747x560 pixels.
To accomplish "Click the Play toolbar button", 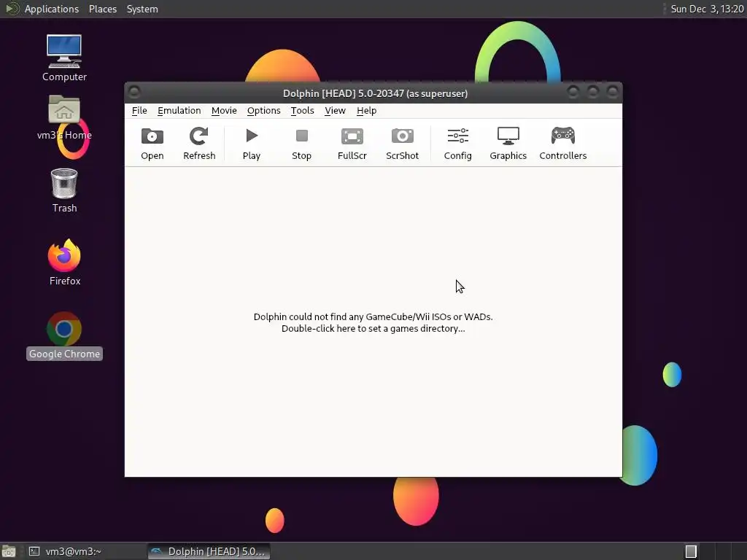I will 252,144.
